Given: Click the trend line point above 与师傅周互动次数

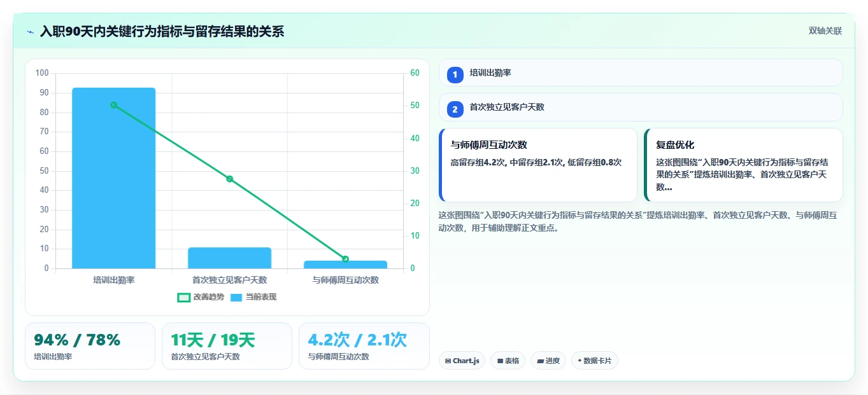Looking at the screenshot, I should 345,259.
